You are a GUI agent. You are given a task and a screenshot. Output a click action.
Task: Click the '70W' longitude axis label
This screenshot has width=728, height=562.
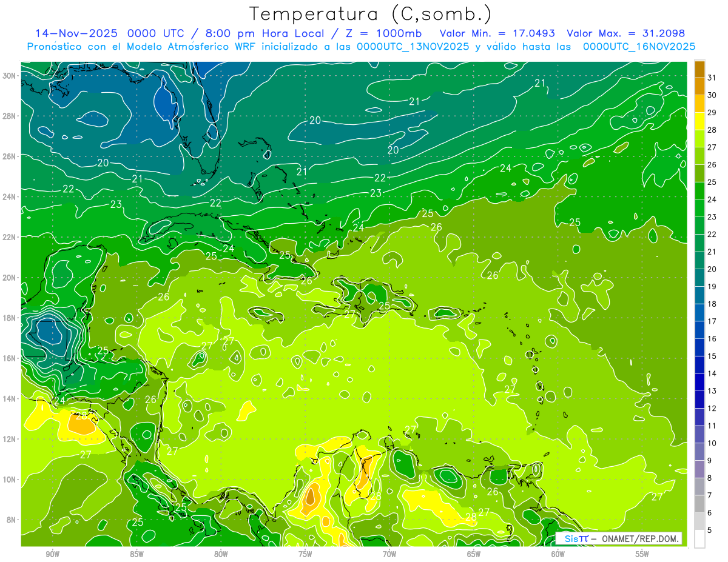point(389,554)
